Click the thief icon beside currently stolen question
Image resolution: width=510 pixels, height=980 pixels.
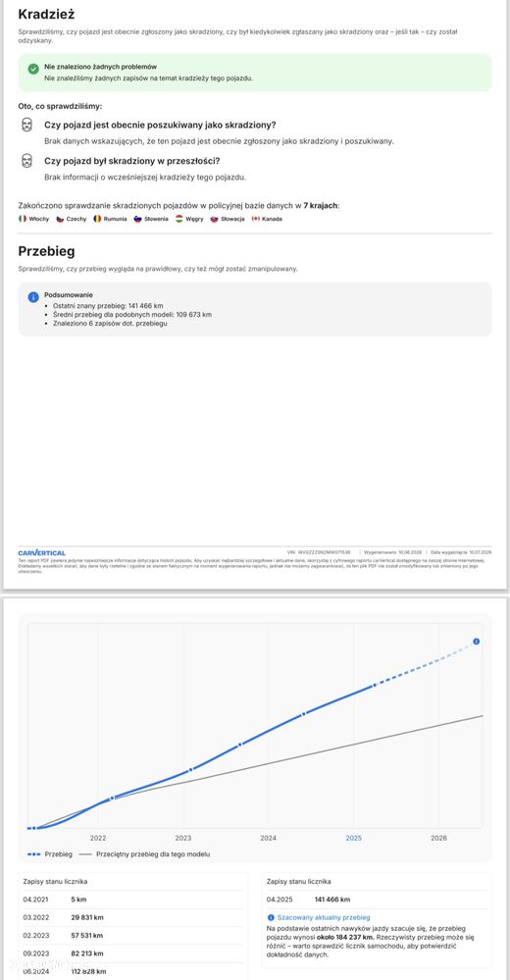26,125
